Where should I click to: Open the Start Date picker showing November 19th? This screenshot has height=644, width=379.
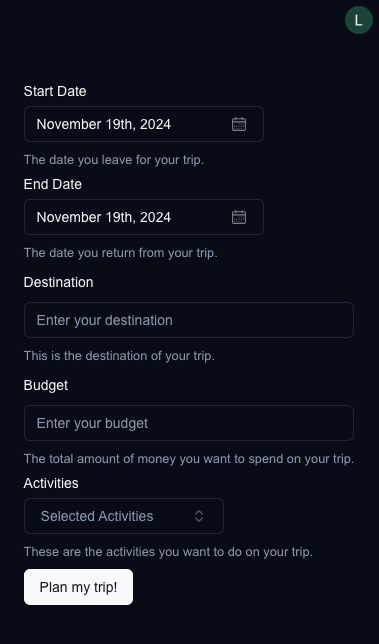point(144,124)
